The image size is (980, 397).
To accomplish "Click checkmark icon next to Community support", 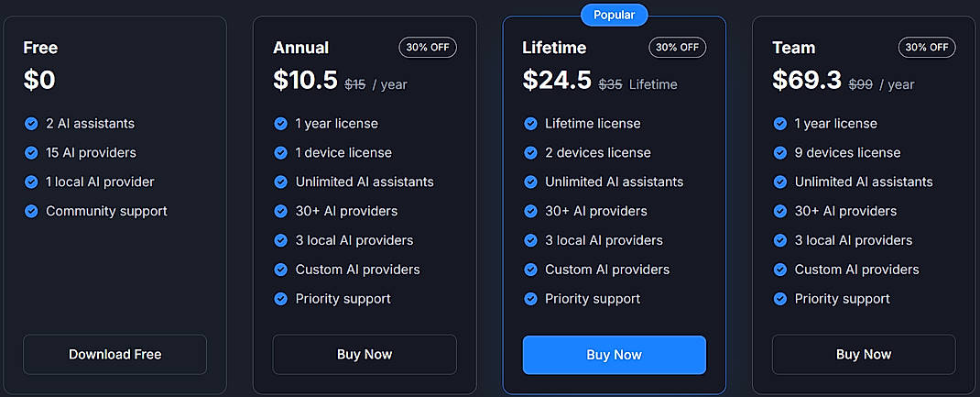I will click(x=31, y=211).
